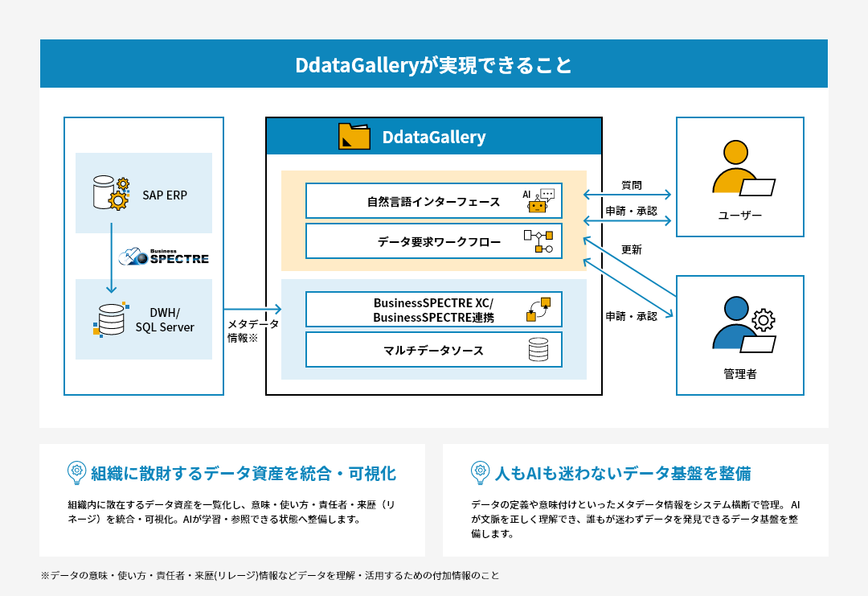
Task: Click the メタデータ情報※ label
Action: [x=253, y=331]
